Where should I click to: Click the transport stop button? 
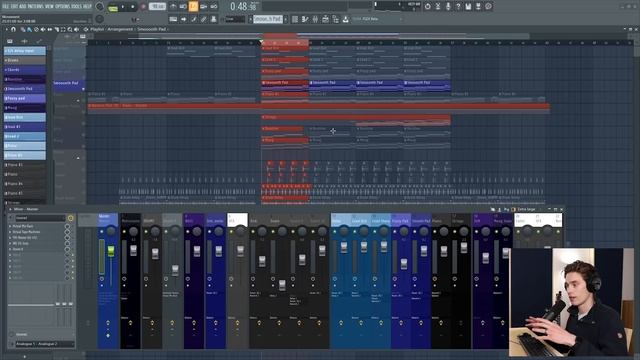(x=133, y=7)
